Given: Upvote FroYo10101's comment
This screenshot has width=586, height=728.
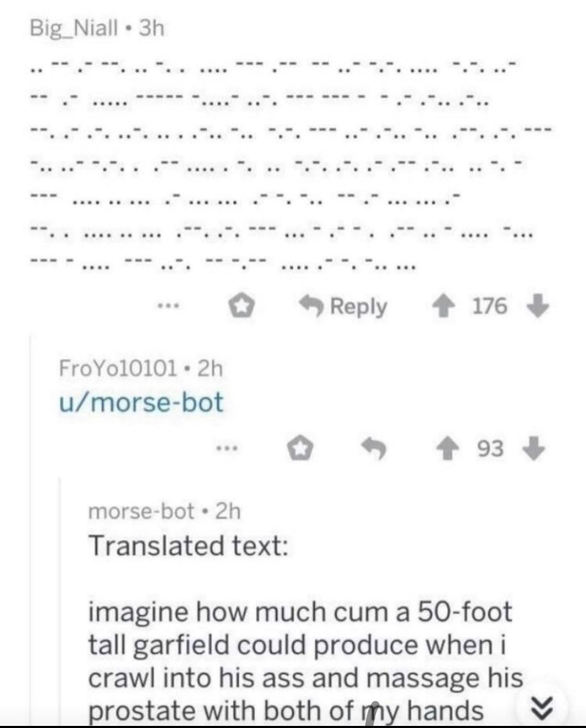Looking at the screenshot, I should [445, 449].
